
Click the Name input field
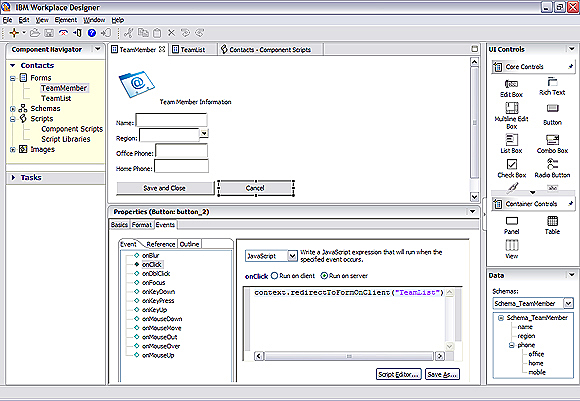click(171, 120)
